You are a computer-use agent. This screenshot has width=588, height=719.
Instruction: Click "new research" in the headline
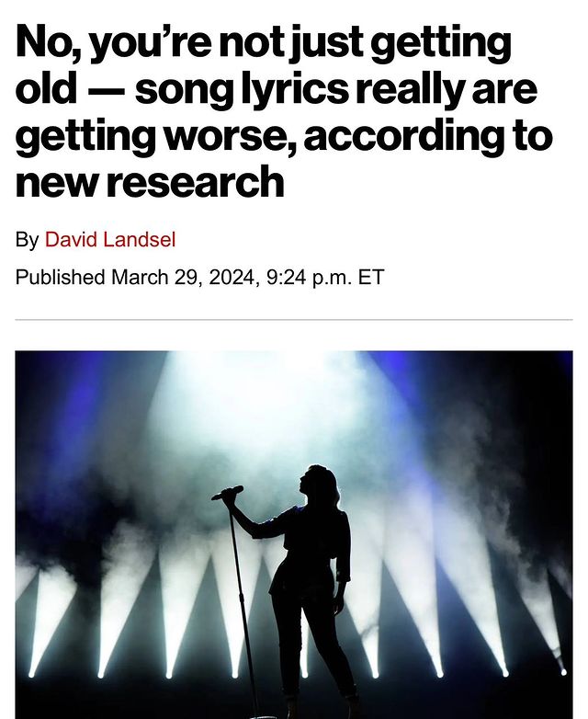[x=150, y=182]
